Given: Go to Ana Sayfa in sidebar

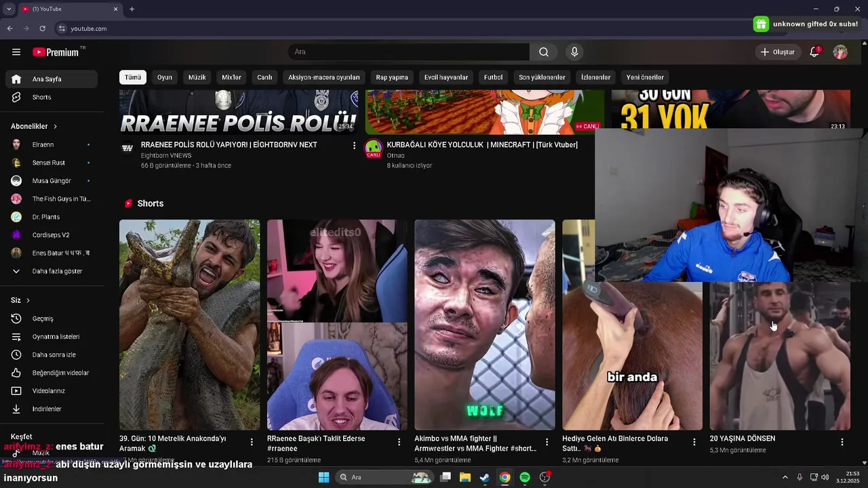Looking at the screenshot, I should coord(52,79).
